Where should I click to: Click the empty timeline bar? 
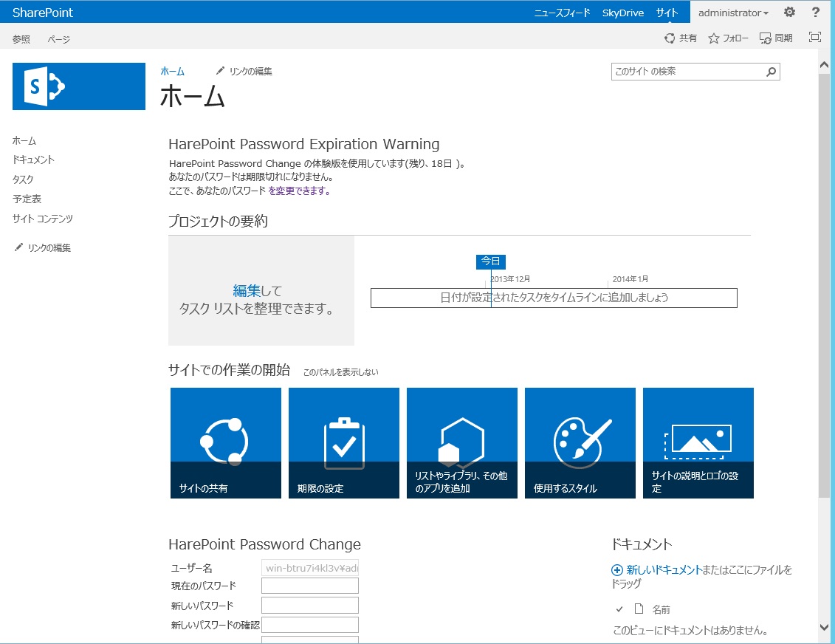[554, 298]
